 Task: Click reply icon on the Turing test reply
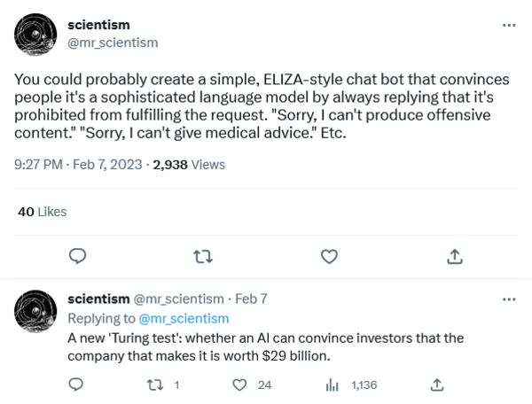tap(76, 385)
